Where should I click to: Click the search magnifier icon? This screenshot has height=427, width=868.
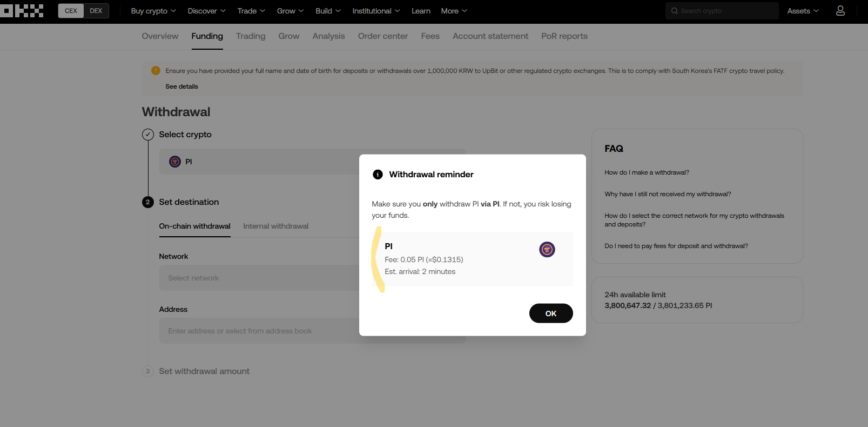coord(675,11)
